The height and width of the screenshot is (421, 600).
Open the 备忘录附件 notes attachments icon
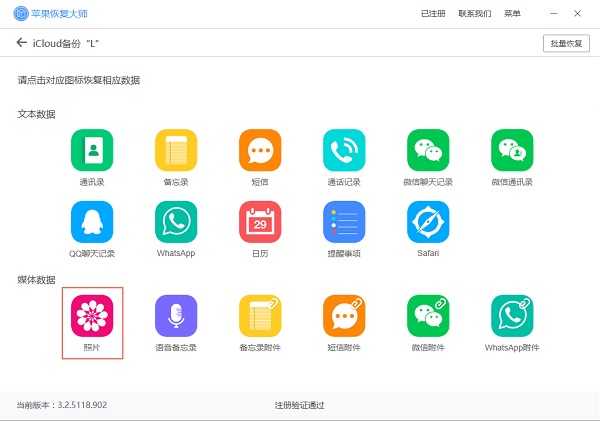260,316
